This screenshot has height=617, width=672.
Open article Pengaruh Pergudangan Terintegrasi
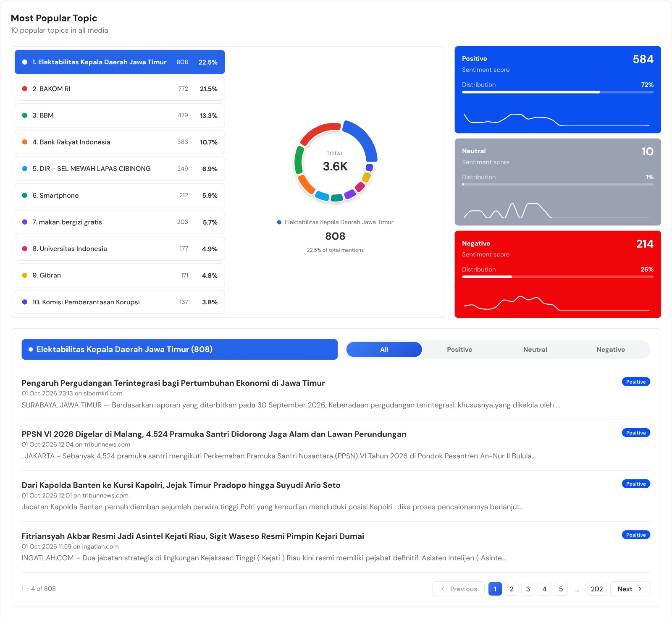(173, 383)
